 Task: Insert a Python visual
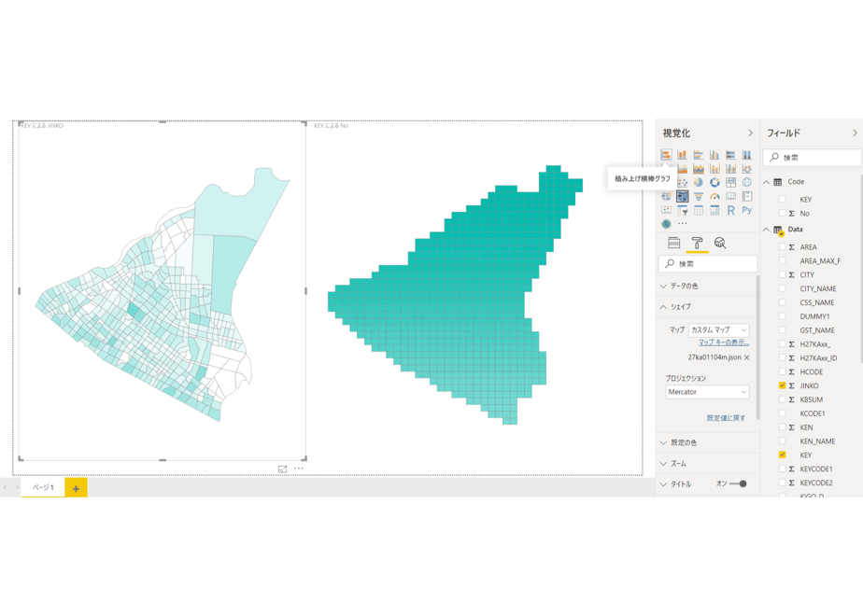[746, 210]
